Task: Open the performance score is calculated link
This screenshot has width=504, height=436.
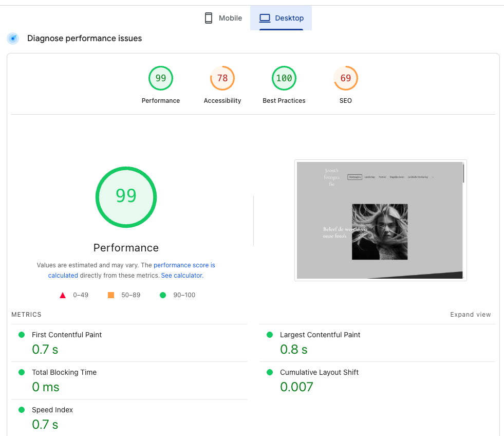Action: click(184, 265)
